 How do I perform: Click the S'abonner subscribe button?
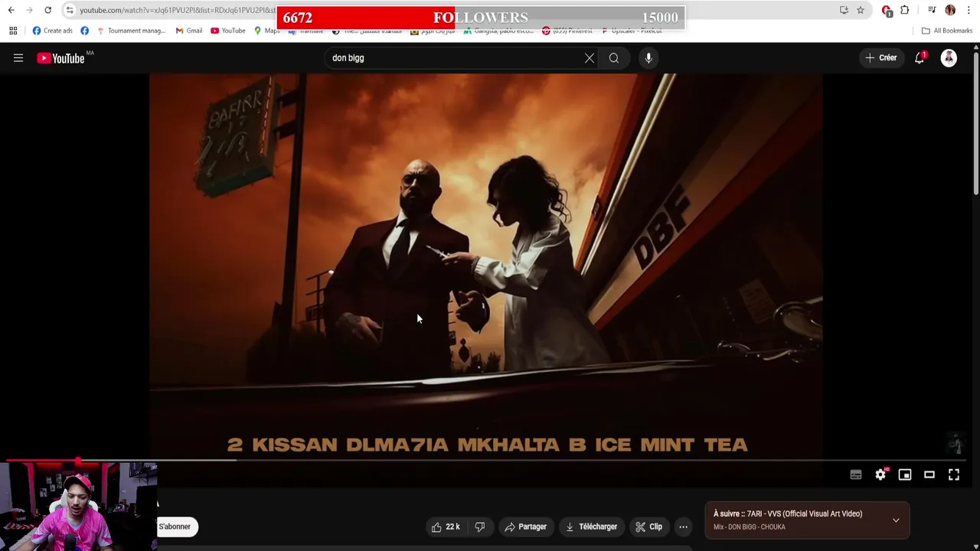[x=177, y=527]
